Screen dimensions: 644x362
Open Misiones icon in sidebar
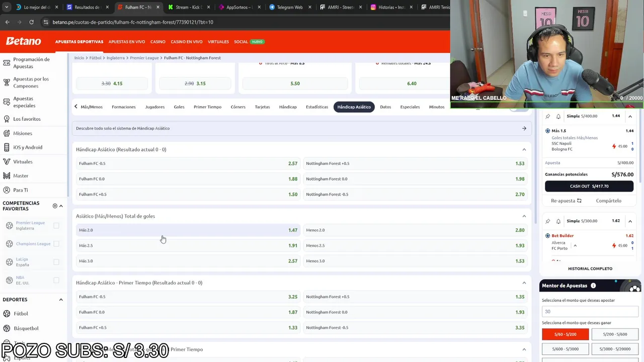coord(7,133)
